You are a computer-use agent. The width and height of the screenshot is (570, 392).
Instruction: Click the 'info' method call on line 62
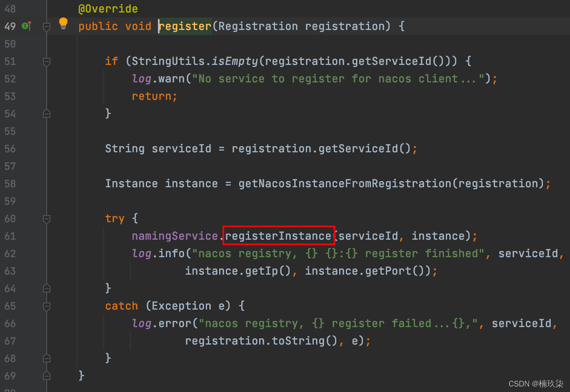coord(172,253)
